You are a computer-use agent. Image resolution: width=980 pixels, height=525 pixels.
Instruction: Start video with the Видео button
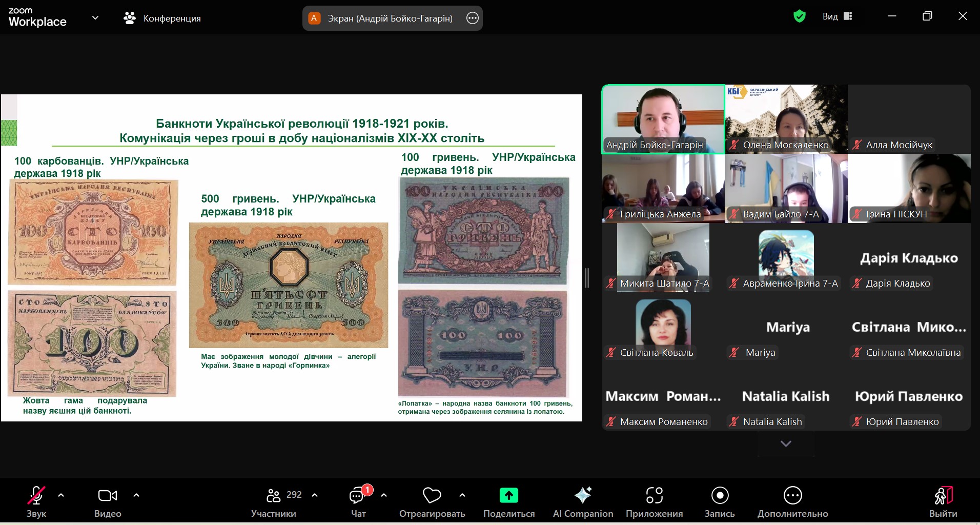point(108,501)
